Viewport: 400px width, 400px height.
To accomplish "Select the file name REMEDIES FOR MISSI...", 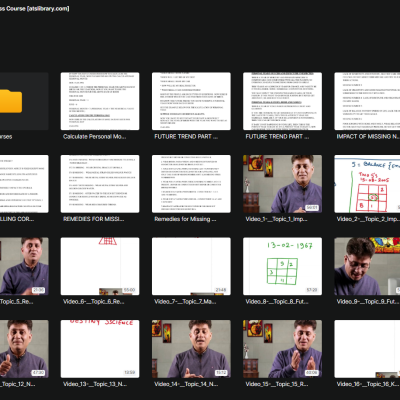I will (93, 219).
